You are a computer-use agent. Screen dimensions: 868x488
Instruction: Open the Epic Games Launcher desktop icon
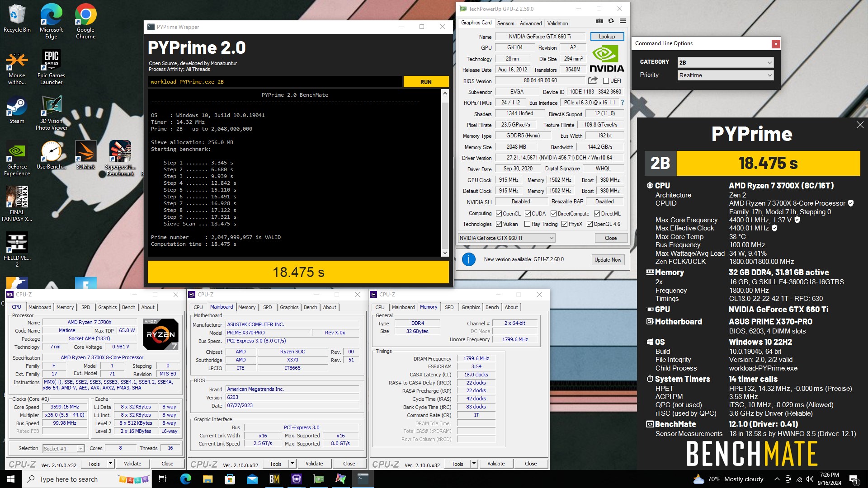[51, 67]
